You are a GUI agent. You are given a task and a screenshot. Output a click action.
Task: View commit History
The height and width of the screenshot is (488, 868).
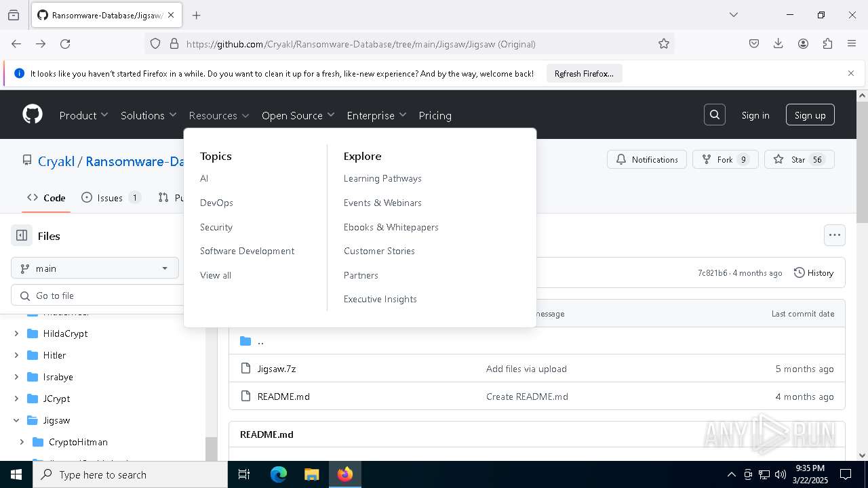pyautogui.click(x=814, y=272)
